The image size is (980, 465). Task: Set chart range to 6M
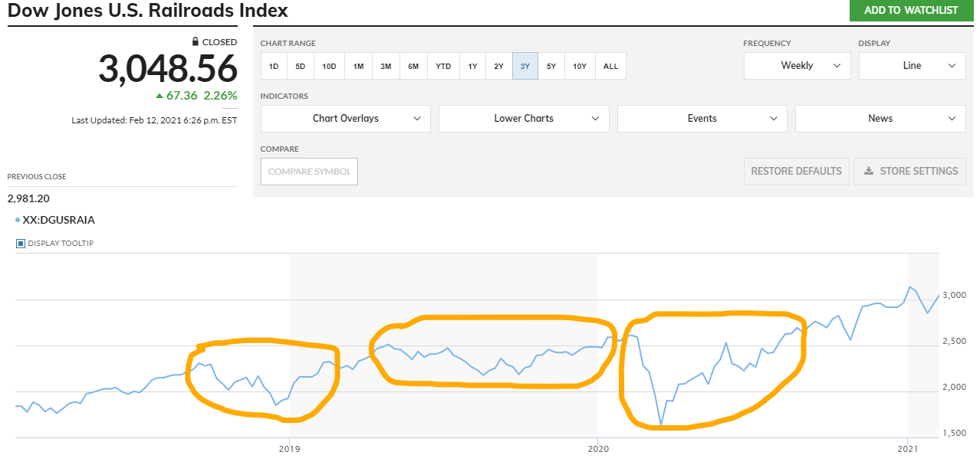pyautogui.click(x=413, y=67)
